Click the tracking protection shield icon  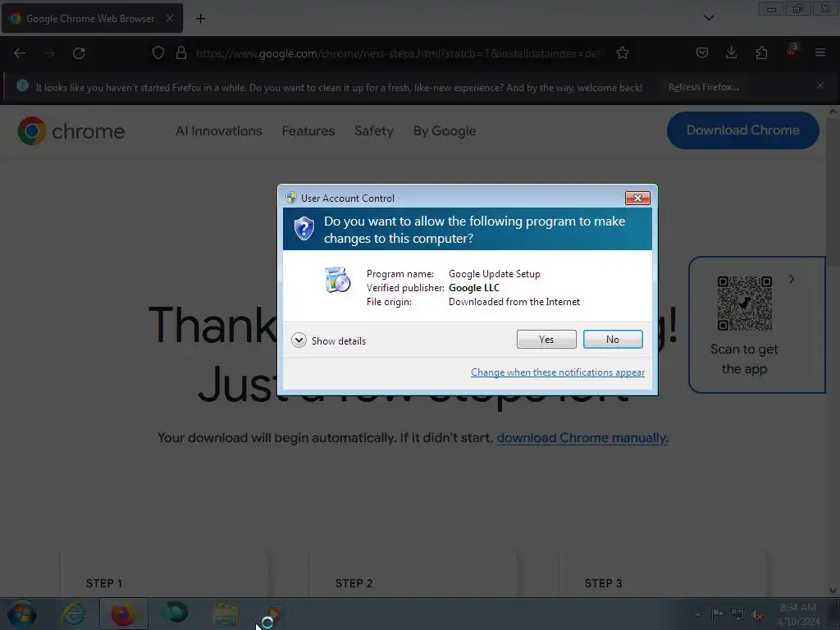[x=158, y=53]
